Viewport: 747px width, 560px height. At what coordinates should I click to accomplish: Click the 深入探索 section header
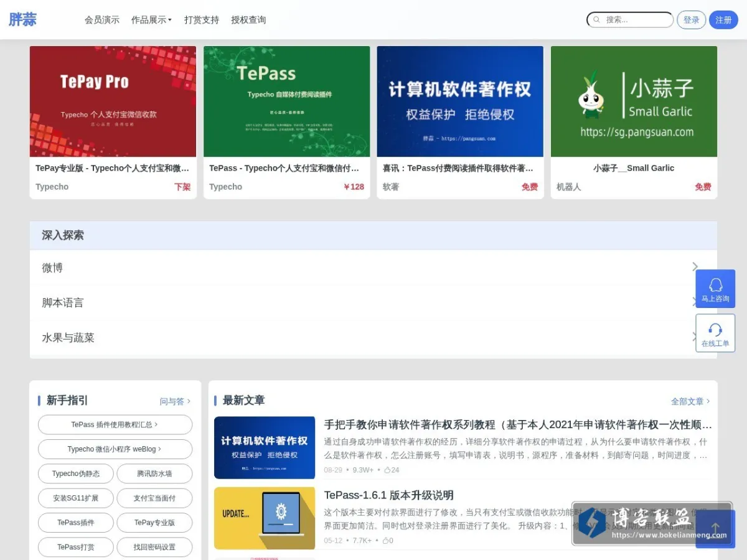coord(374,235)
